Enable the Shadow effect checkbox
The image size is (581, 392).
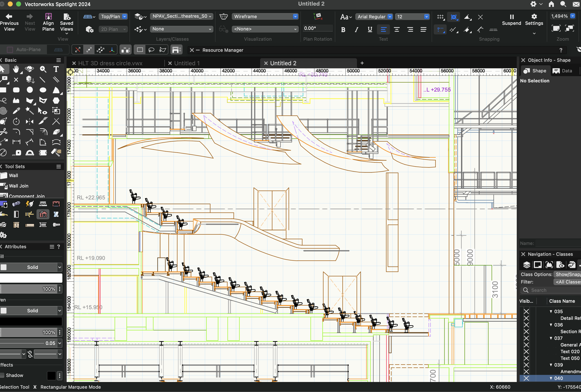point(3,375)
